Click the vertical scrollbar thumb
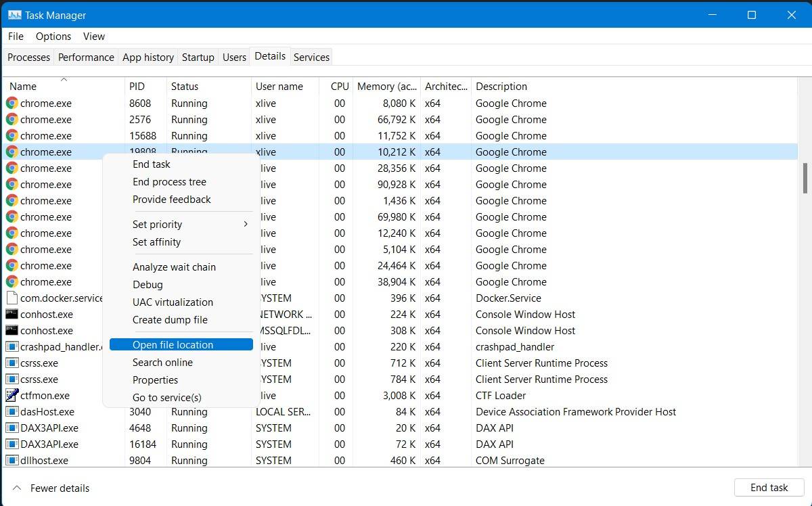 pyautogui.click(x=805, y=177)
